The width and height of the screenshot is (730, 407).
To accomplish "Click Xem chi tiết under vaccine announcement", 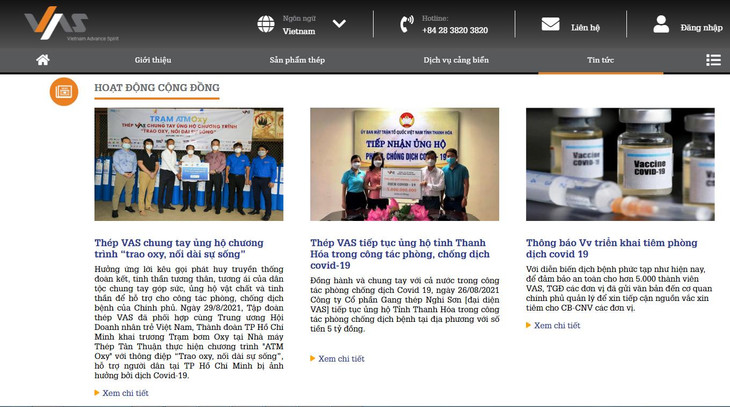I will 558,325.
